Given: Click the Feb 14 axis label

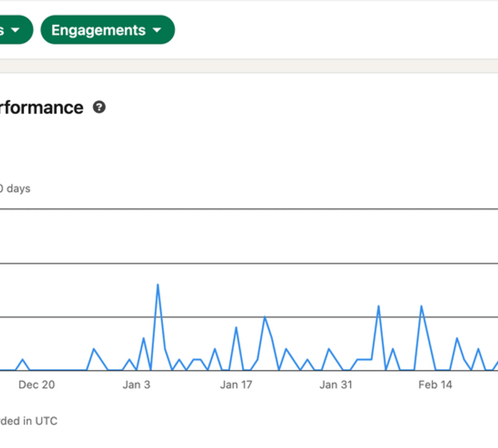Looking at the screenshot, I should click(435, 385).
